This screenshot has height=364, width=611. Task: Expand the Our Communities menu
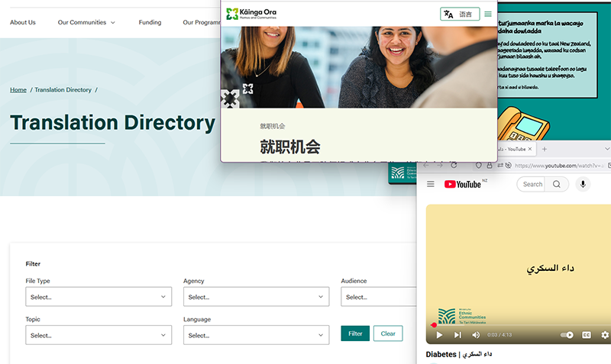tap(86, 22)
